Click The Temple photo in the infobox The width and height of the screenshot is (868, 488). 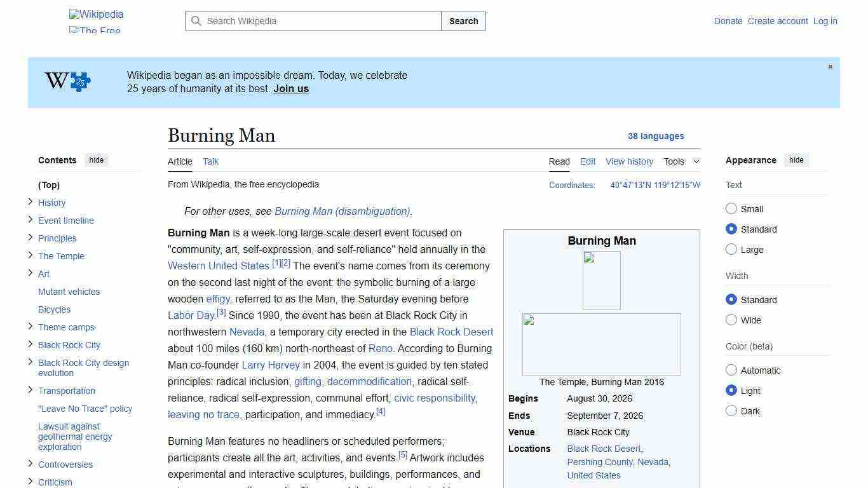(x=601, y=344)
